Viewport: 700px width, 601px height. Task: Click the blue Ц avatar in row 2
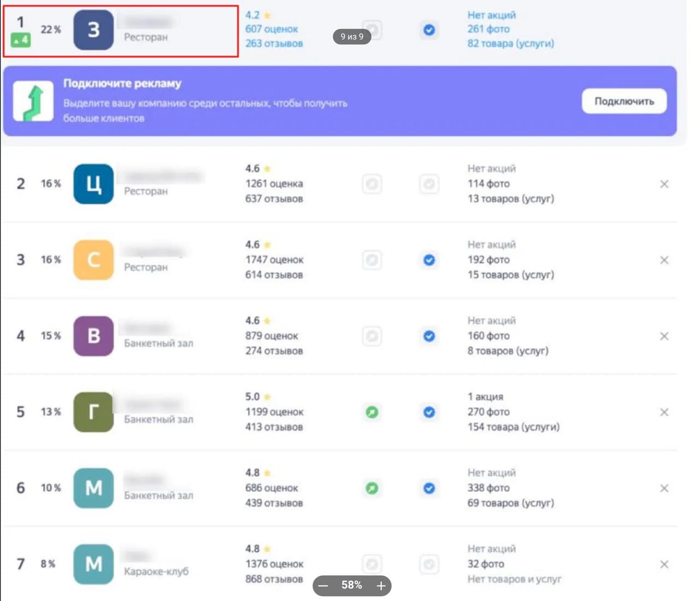pyautogui.click(x=94, y=184)
